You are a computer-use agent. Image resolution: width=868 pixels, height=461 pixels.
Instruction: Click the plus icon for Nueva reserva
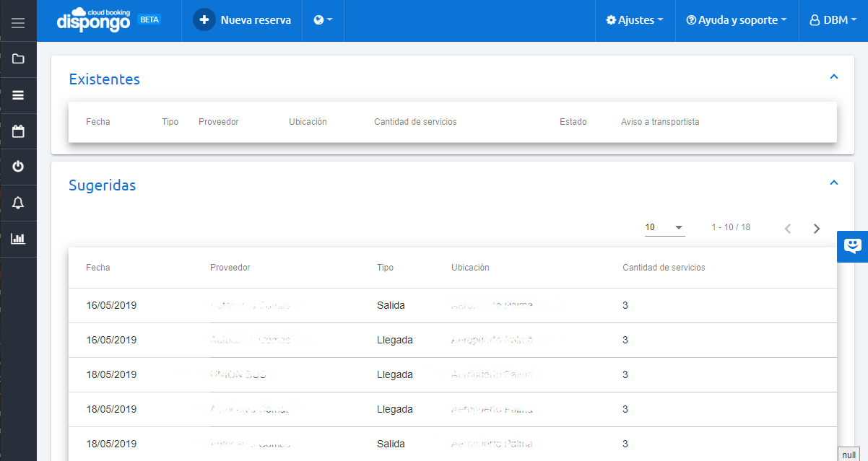204,20
